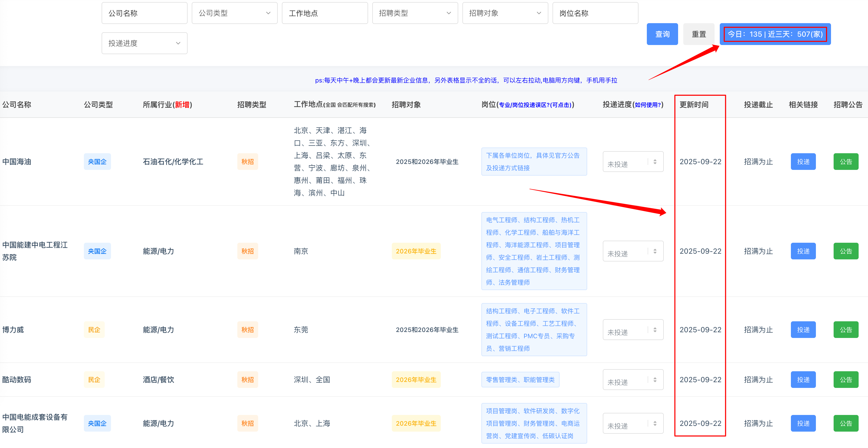Open 公告 for 中国电能成套设备有限公司
The height and width of the screenshot is (448, 868).
click(x=846, y=423)
